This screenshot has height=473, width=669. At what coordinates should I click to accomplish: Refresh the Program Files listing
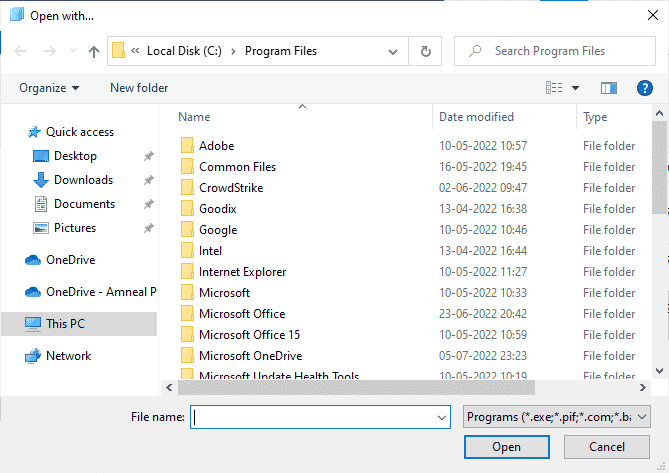[x=425, y=51]
